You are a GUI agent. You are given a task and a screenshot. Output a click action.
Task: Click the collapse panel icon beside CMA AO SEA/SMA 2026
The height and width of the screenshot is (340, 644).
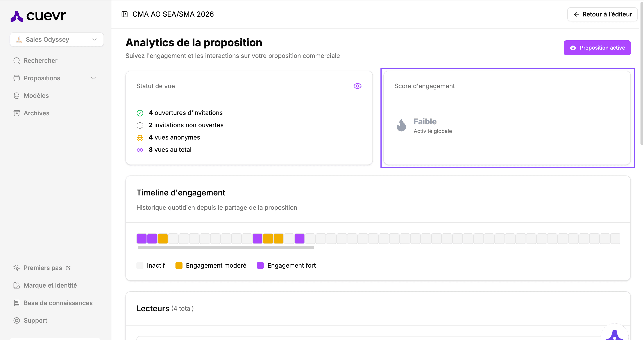125,14
